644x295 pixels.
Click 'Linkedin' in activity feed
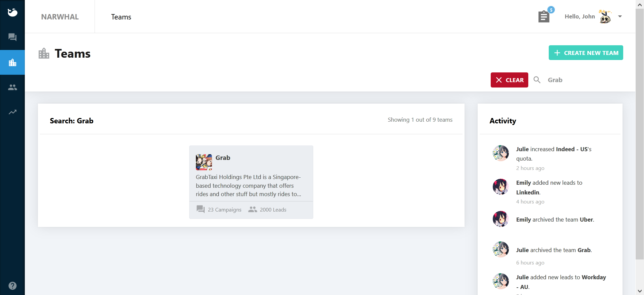528,192
